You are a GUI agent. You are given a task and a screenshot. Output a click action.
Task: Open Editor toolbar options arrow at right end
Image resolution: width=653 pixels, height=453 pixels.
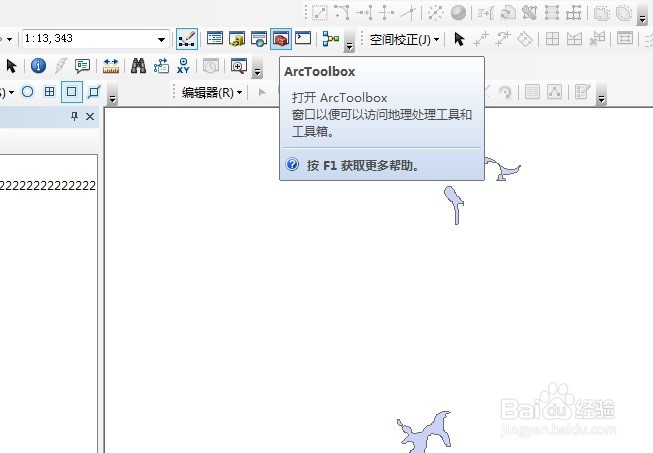[601, 93]
